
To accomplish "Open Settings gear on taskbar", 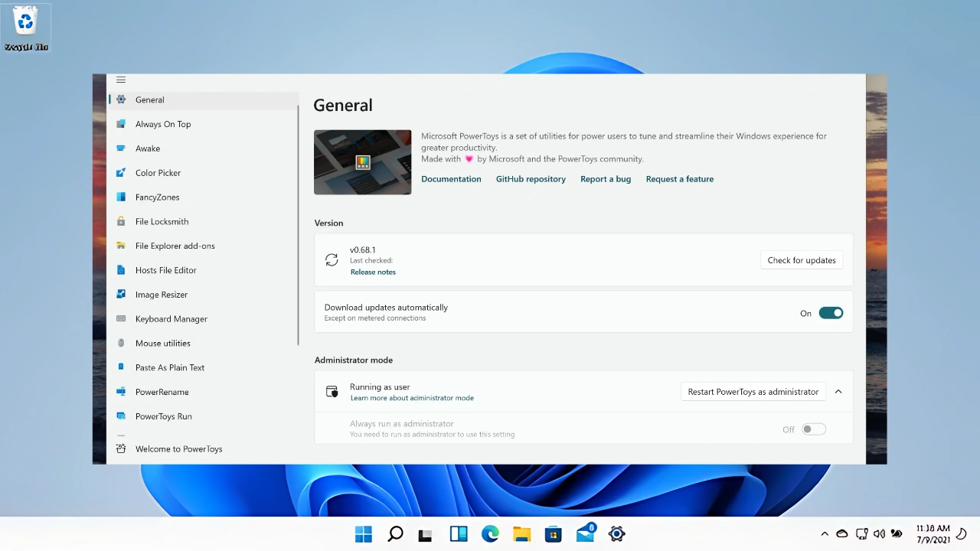I will [616, 534].
